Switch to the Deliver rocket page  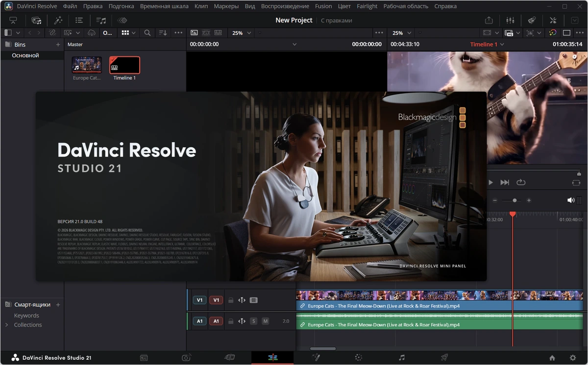pyautogui.click(x=444, y=358)
